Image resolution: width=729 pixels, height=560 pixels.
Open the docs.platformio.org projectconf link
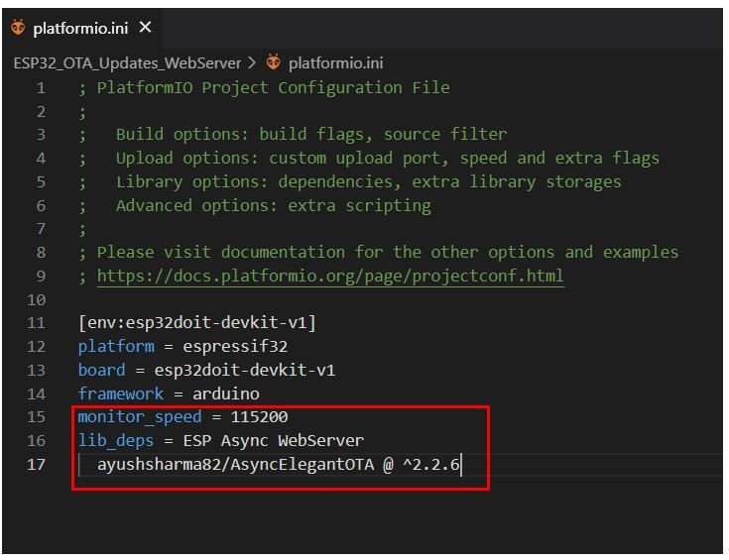pyautogui.click(x=330, y=277)
